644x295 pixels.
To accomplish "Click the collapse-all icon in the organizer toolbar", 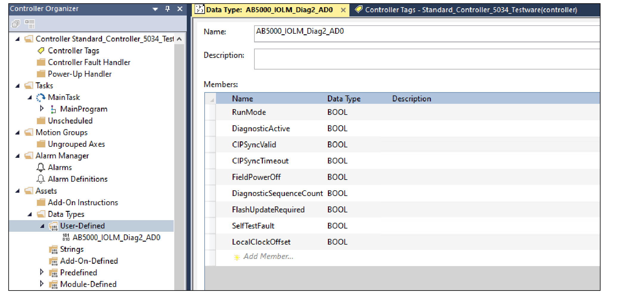I will coord(15,24).
